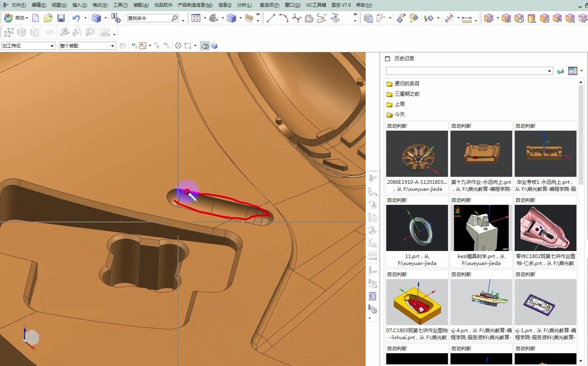Click the green return arrow in history panel
The height and width of the screenshot is (366, 588).
pyautogui.click(x=560, y=71)
